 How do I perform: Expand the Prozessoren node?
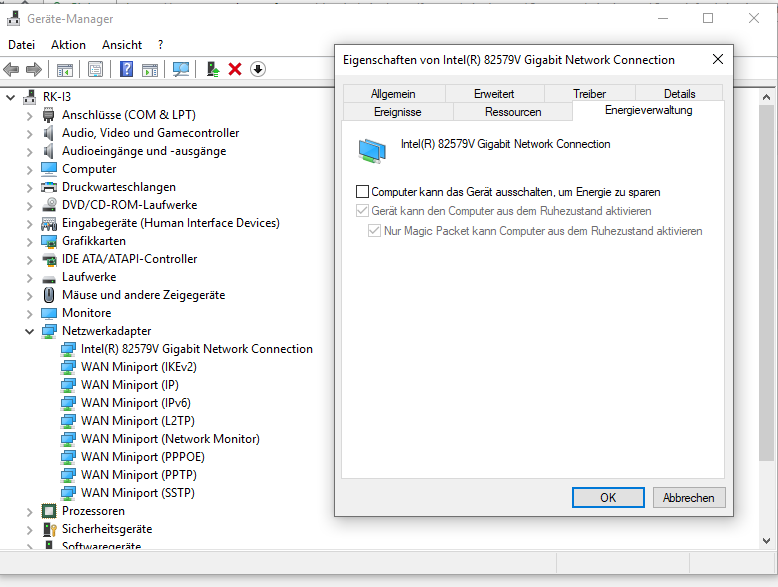(30, 512)
